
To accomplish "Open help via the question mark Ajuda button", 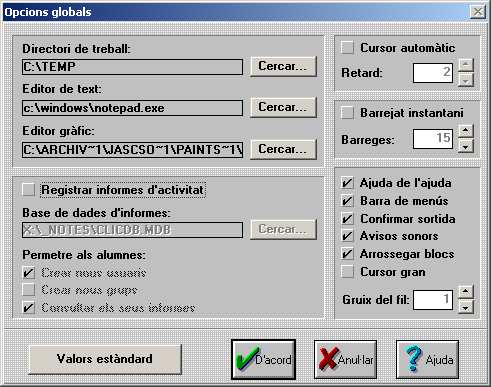I will point(427,359).
